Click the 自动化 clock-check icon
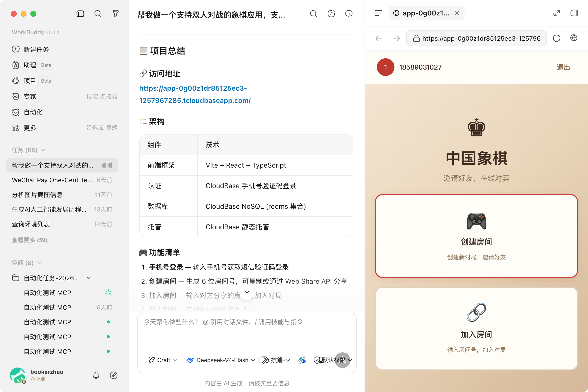588x392 pixels. pos(15,112)
